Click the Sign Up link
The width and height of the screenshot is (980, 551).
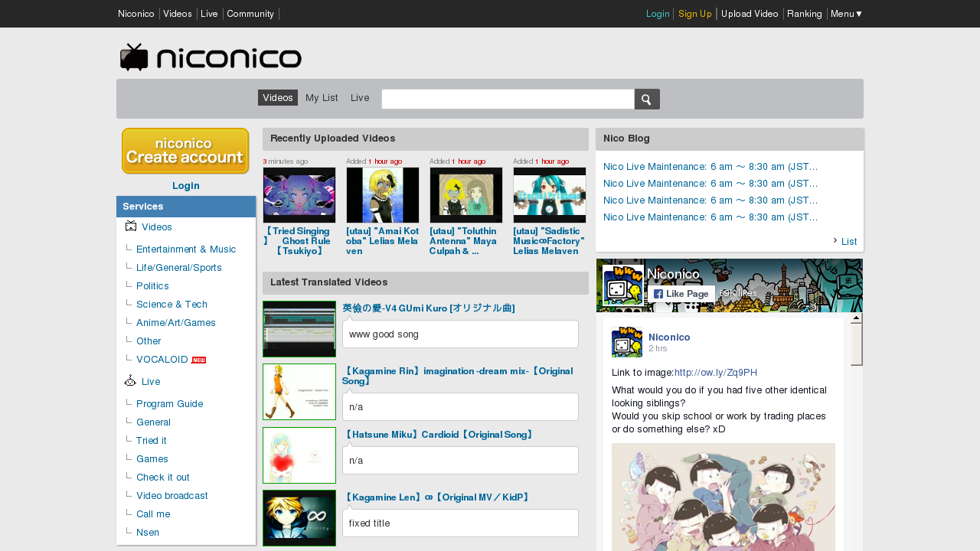tap(695, 14)
